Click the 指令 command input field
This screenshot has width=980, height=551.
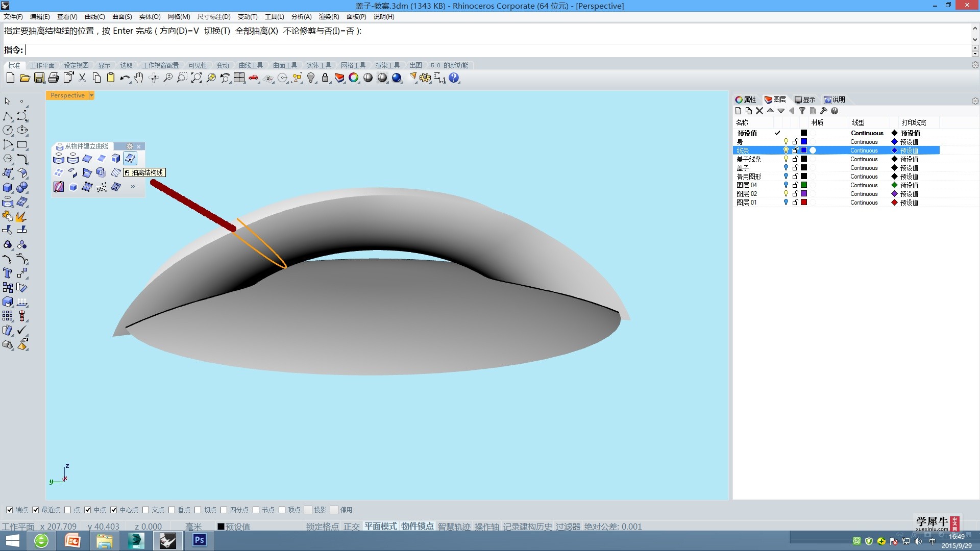click(498, 50)
